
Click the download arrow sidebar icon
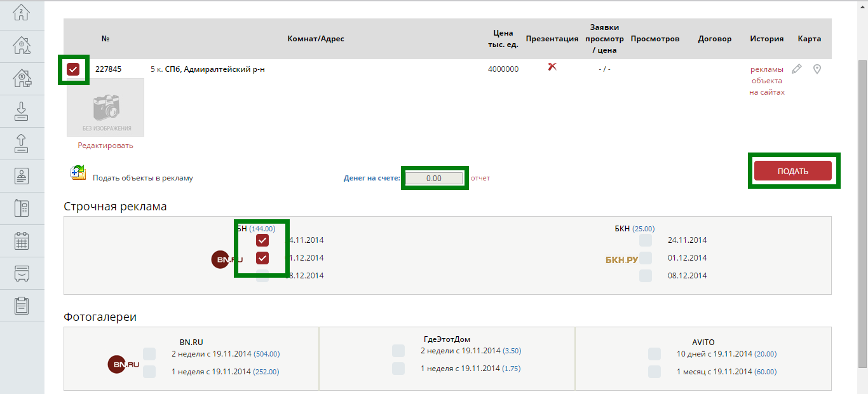(x=22, y=111)
